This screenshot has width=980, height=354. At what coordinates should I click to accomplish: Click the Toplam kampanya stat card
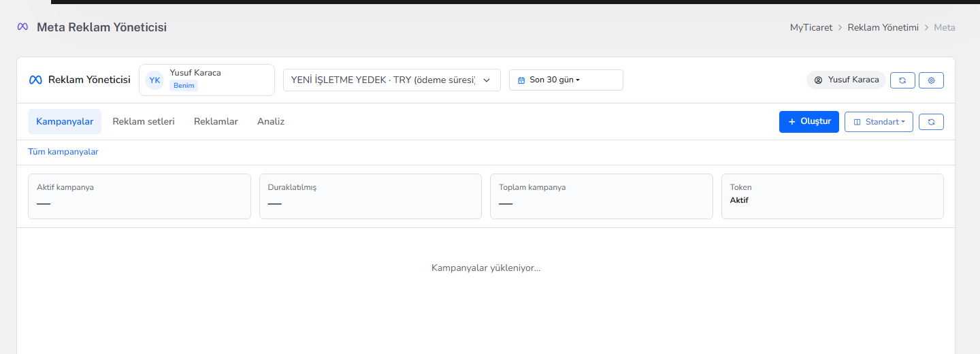[x=602, y=196]
